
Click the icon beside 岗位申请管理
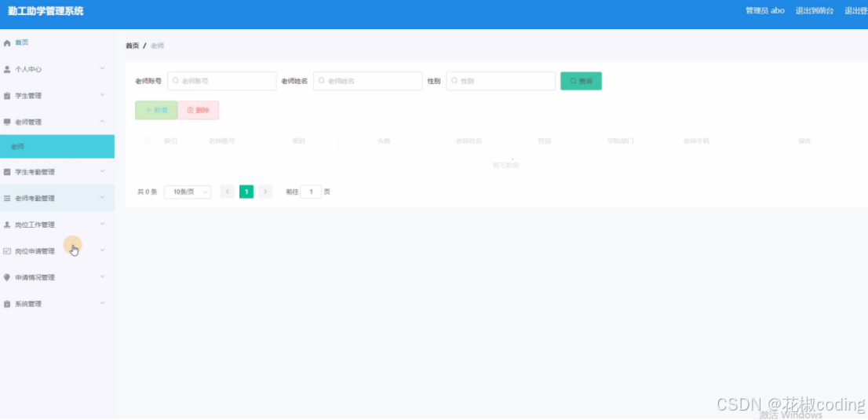(x=7, y=251)
